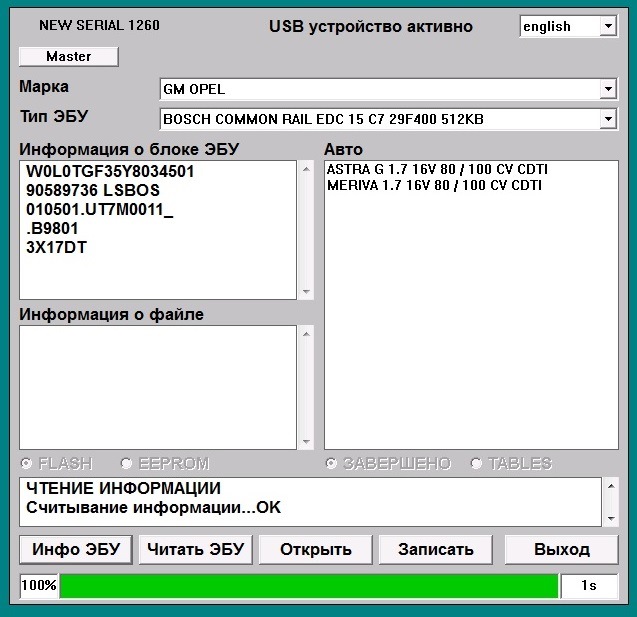Expand the Тип ЭБУ BOSCH dropdown

coord(608,119)
